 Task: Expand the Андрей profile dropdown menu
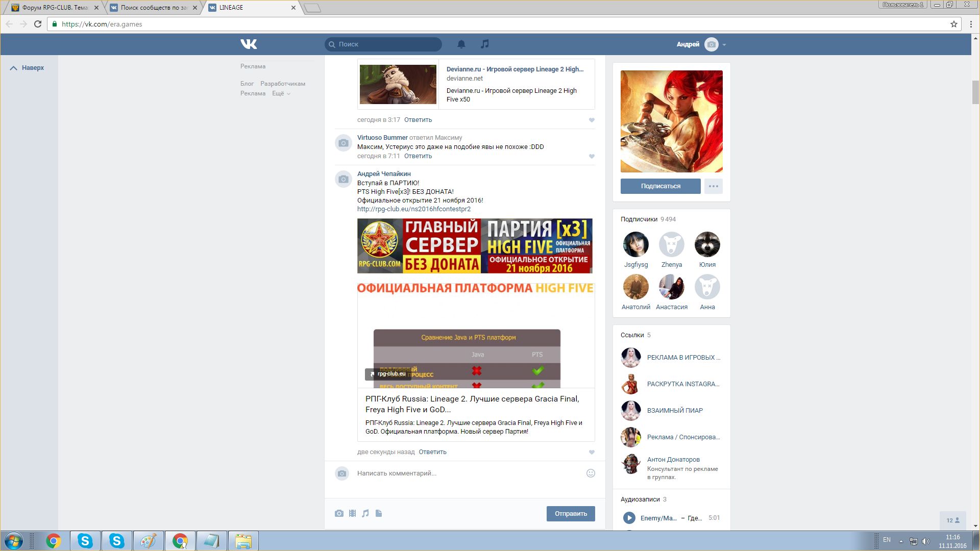tap(724, 45)
